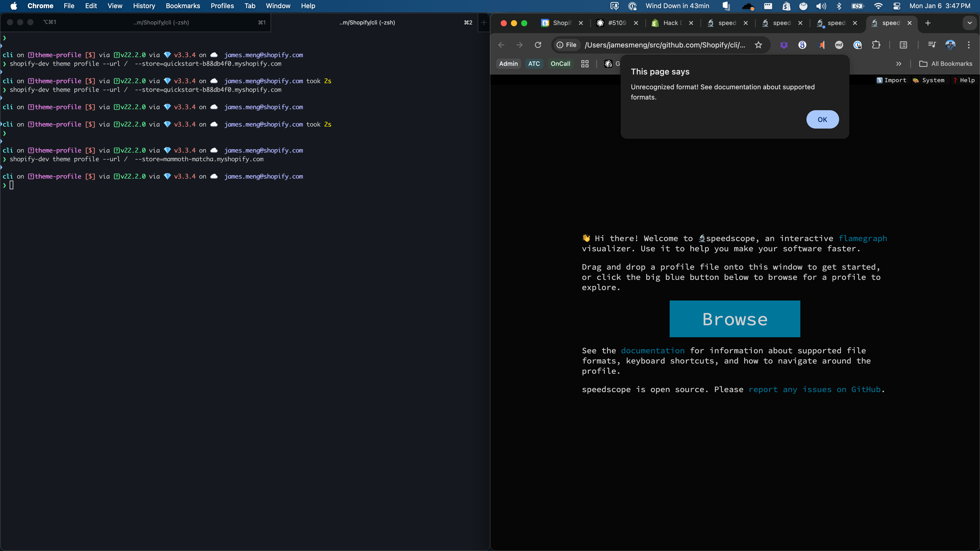Expand the tab search dropdown arrow
980x551 pixels.
tap(970, 23)
